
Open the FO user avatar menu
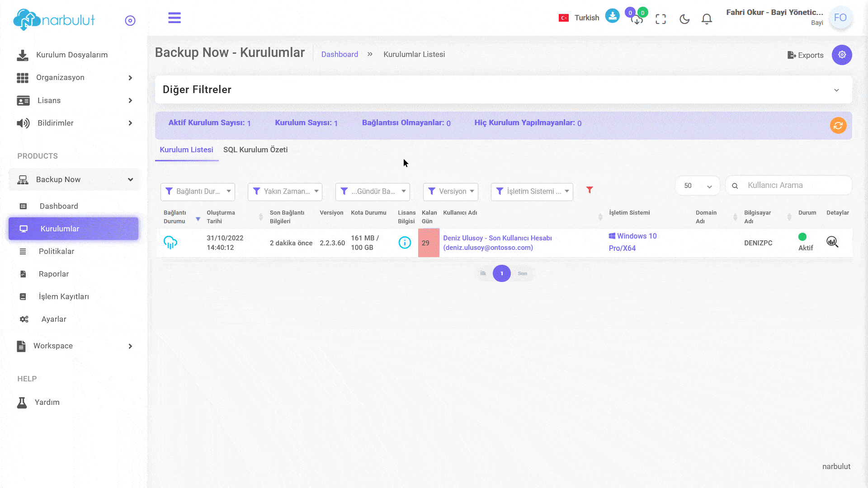(840, 18)
